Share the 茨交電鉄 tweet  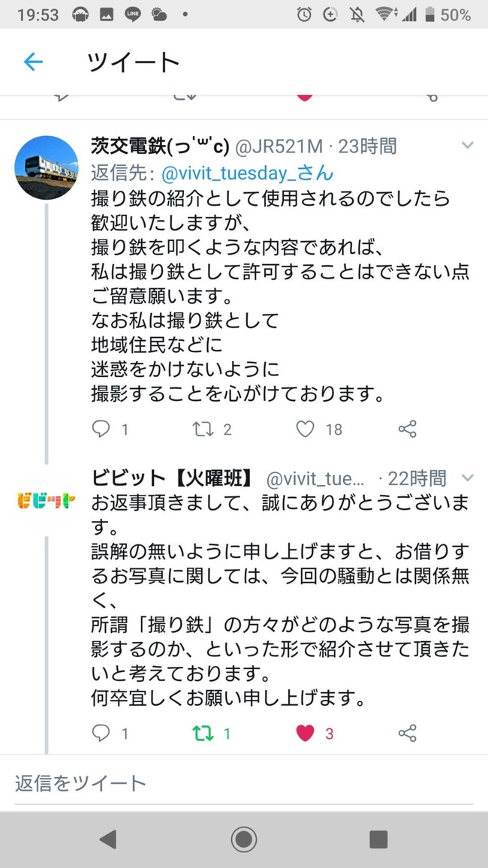pos(407,429)
